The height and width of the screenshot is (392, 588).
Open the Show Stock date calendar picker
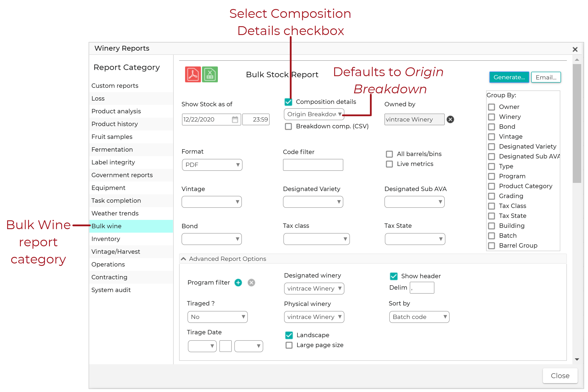[235, 119]
